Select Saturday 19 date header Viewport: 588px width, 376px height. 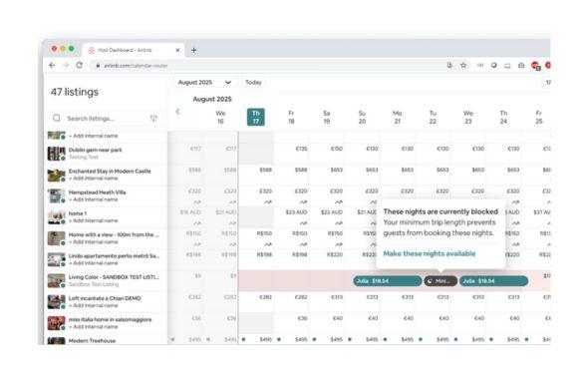[327, 117]
